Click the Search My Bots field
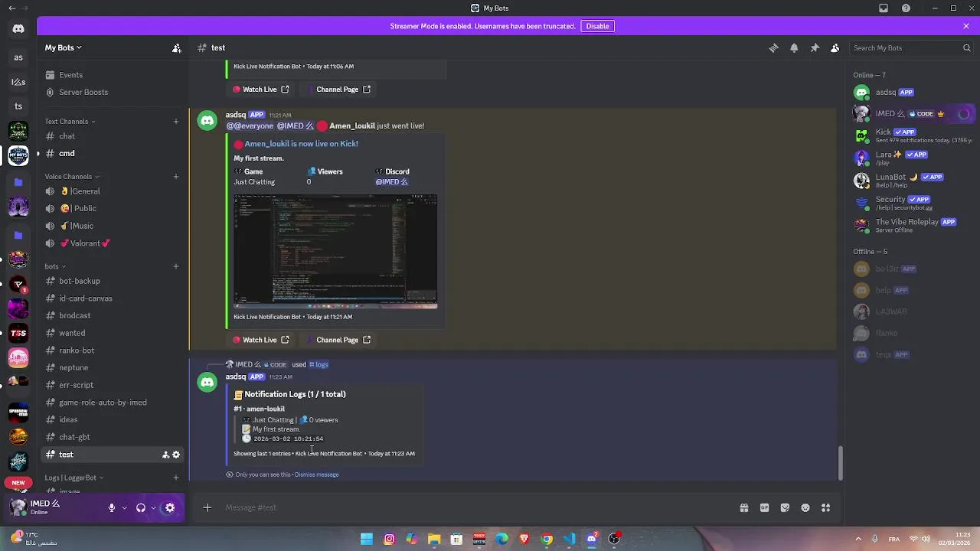980x551 pixels. [x=911, y=47]
